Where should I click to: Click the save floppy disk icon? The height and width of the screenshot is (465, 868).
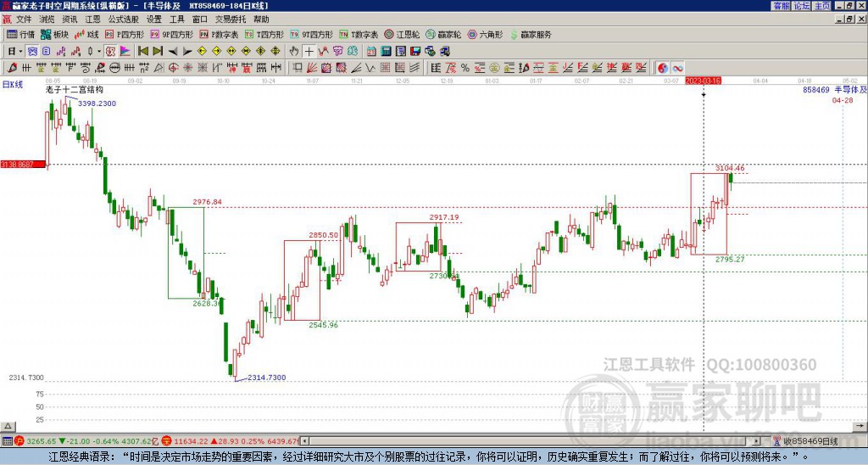(415, 52)
